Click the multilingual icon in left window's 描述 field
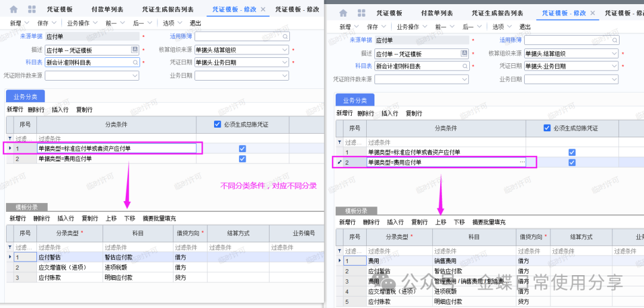 point(135,50)
